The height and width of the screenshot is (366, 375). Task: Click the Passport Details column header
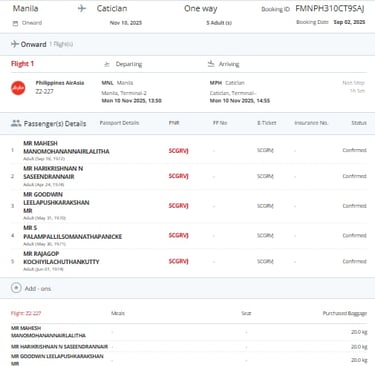119,123
